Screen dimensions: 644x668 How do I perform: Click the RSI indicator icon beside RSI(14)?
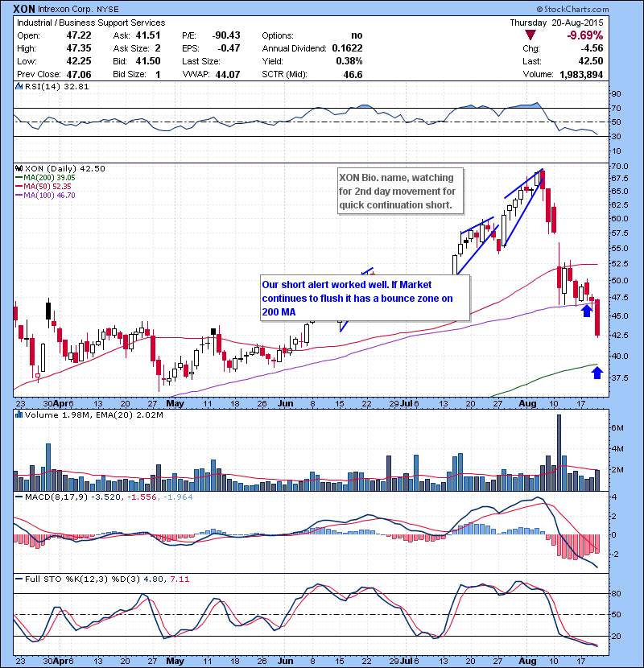(19, 86)
